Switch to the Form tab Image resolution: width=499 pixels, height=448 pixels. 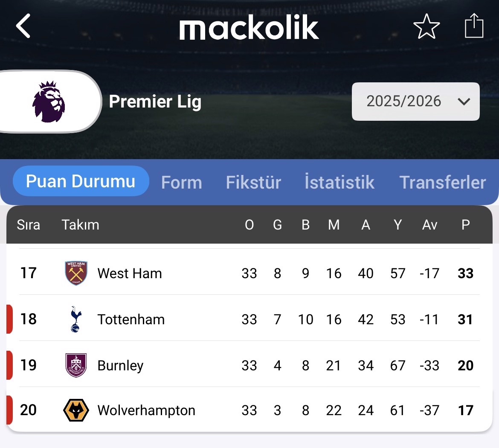181,183
